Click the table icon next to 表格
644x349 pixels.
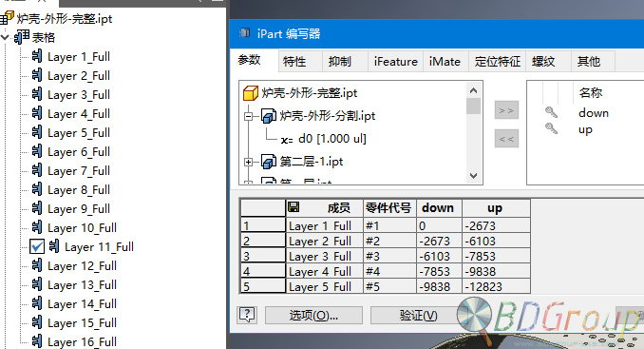coord(21,37)
